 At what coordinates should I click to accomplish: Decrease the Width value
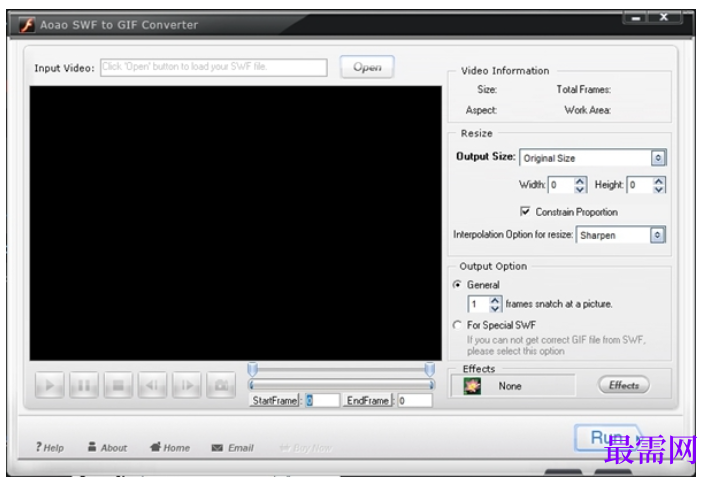[x=579, y=189]
